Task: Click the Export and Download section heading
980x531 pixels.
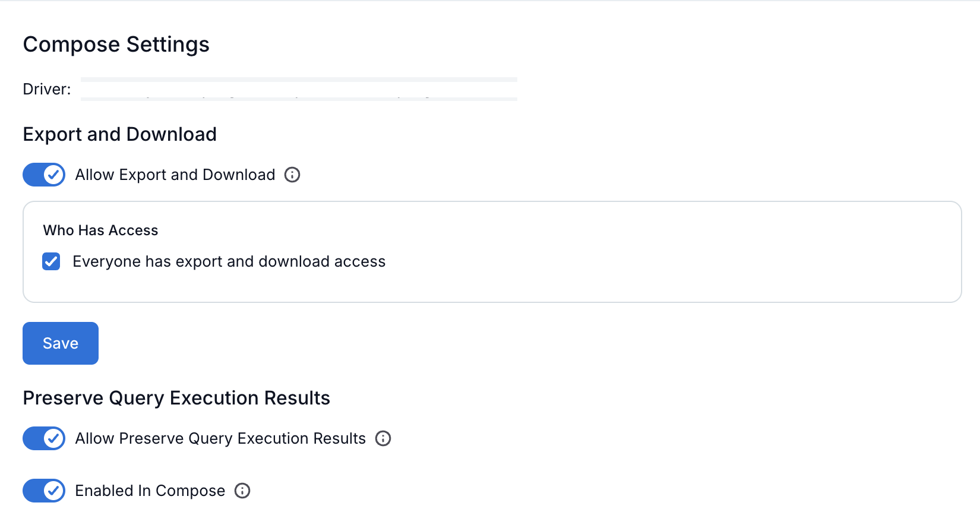Action: (119, 134)
